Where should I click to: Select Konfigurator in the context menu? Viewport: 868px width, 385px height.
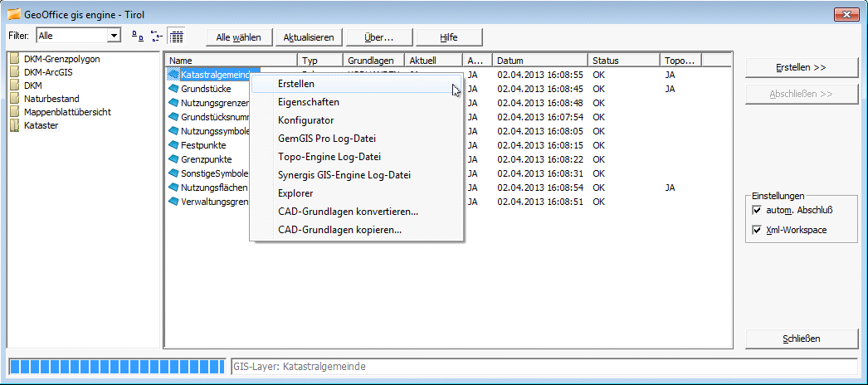tap(305, 120)
